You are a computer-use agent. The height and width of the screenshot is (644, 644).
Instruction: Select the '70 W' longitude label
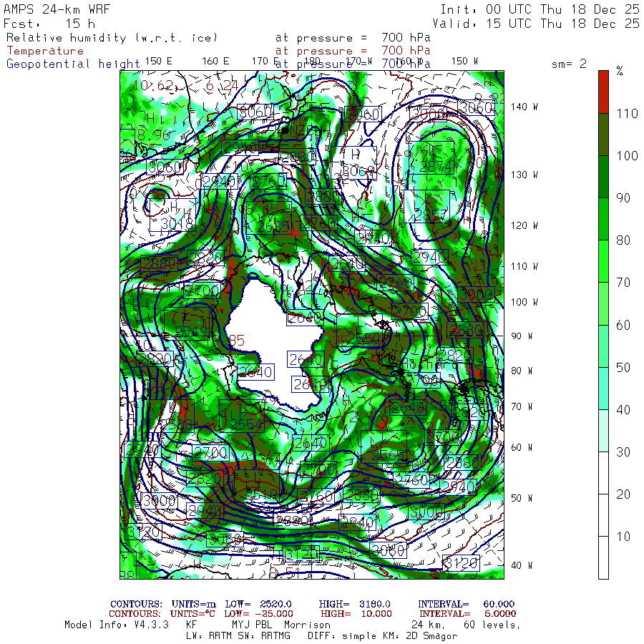(x=522, y=406)
